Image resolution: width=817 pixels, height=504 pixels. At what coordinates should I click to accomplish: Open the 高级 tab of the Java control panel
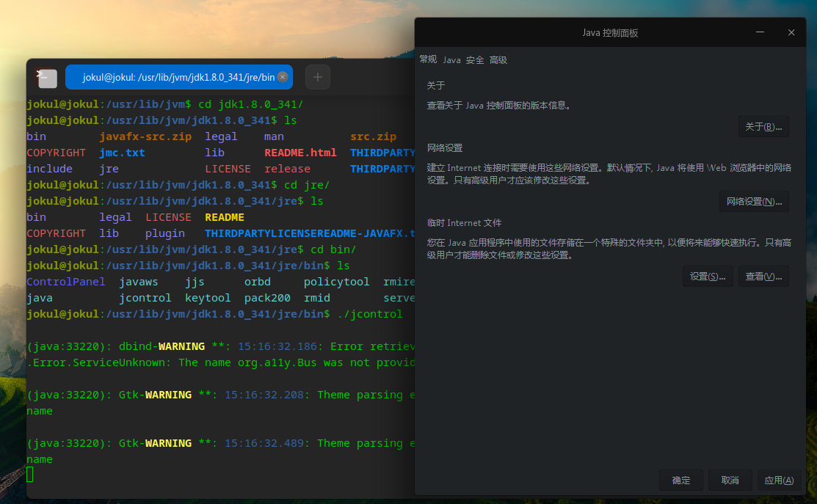coord(497,59)
